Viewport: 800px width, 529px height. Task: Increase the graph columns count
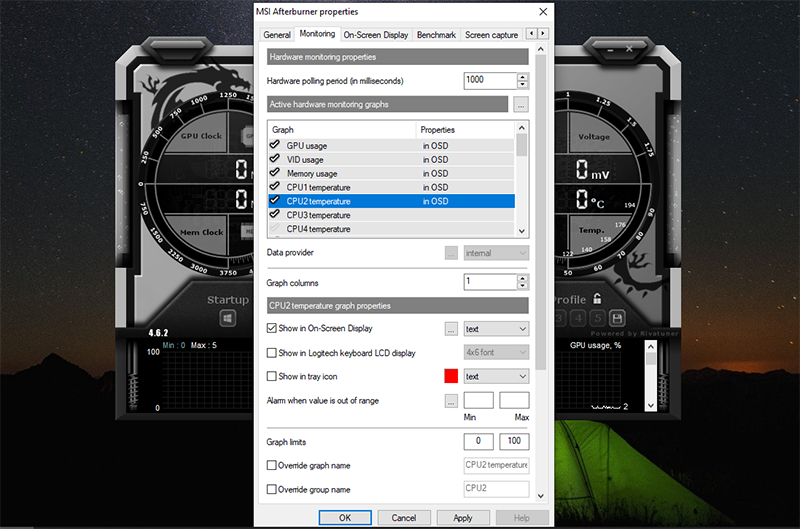[x=522, y=279]
